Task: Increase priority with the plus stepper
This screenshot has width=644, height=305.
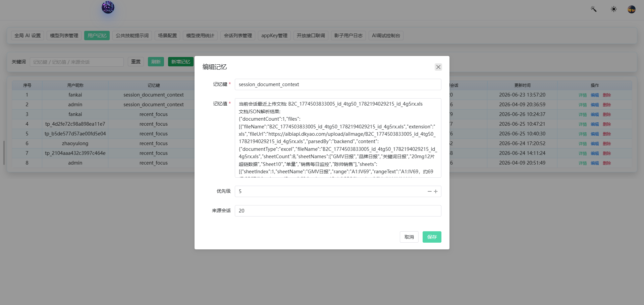Action: tap(436, 191)
